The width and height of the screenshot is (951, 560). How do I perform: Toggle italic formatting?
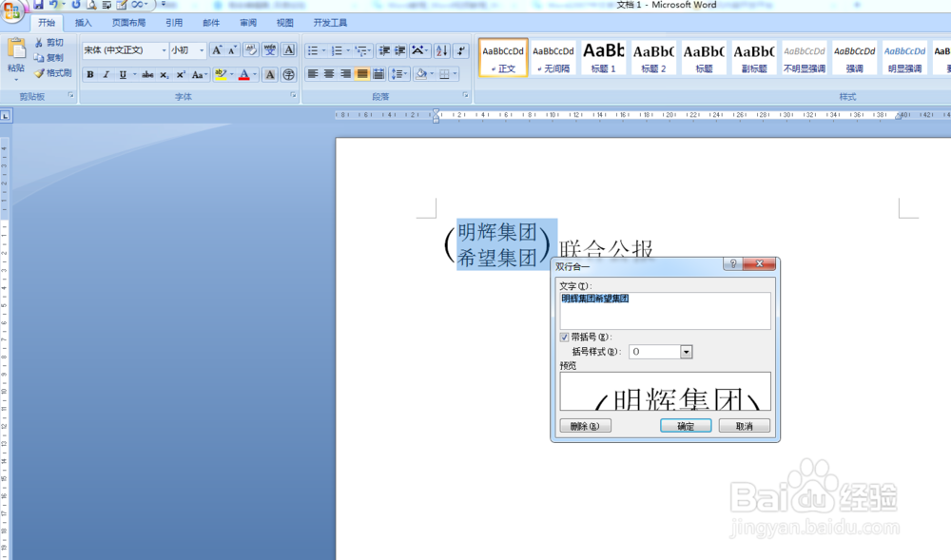tap(107, 74)
